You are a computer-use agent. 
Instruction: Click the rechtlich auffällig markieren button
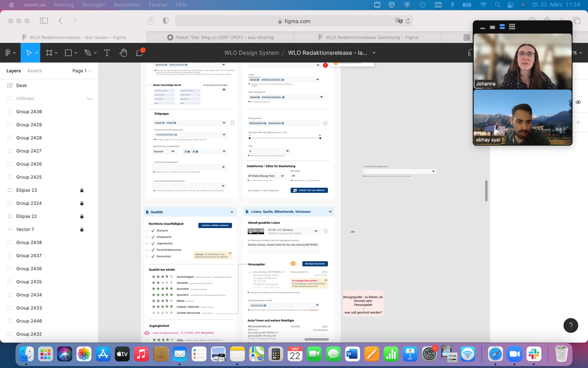click(215, 225)
